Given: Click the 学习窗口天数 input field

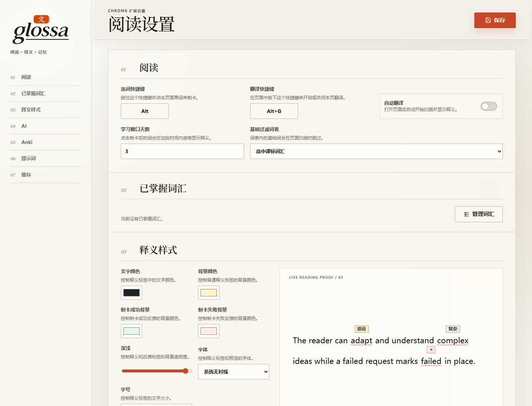Looking at the screenshot, I should click(183, 151).
